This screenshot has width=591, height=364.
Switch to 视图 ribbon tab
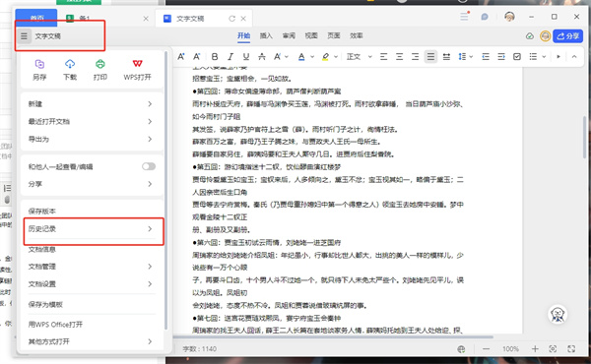pyautogui.click(x=311, y=35)
